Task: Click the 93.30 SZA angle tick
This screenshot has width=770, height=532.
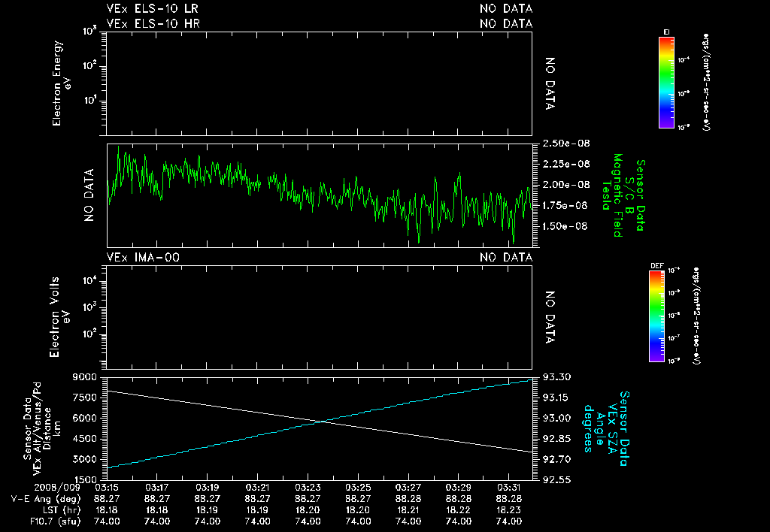Action: pyautogui.click(x=556, y=377)
